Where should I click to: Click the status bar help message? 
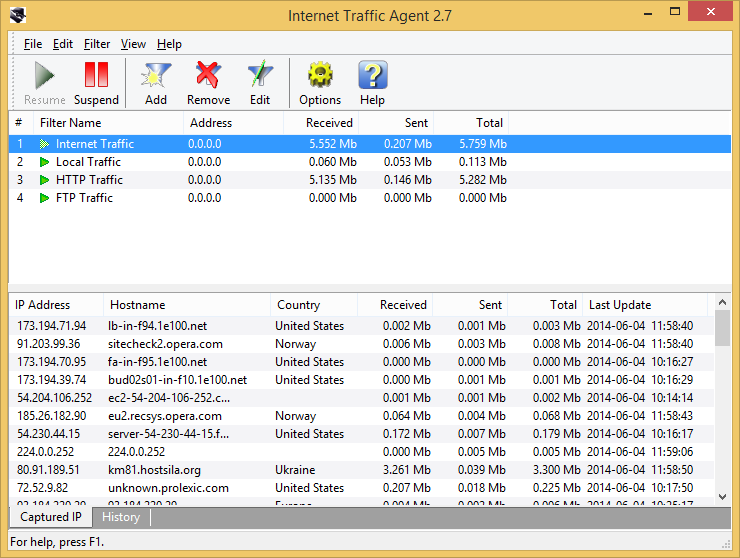pos(57,542)
